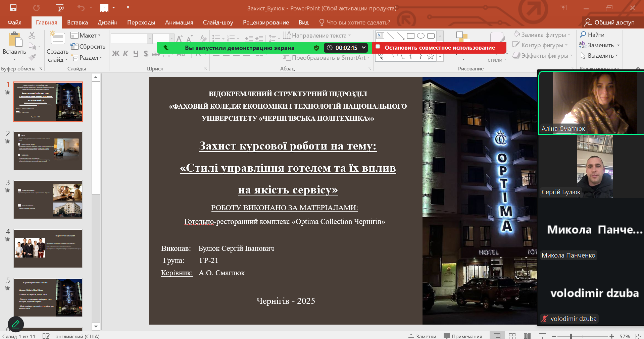This screenshot has width=644, height=339.
Task: Switch to Slide Sorter view
Action: pyautogui.click(x=512, y=336)
